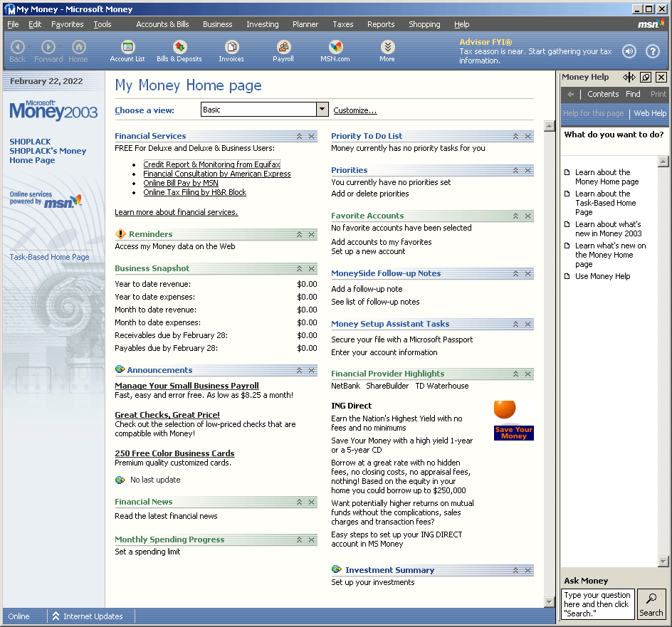This screenshot has width=672, height=627.
Task: Open the Favorites menu
Action: tap(68, 24)
